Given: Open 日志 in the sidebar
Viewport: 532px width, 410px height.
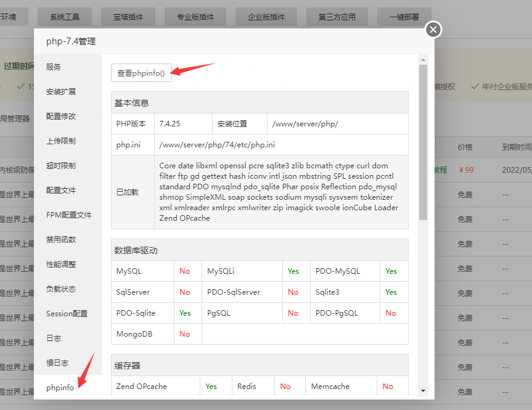Looking at the screenshot, I should pos(54,338).
